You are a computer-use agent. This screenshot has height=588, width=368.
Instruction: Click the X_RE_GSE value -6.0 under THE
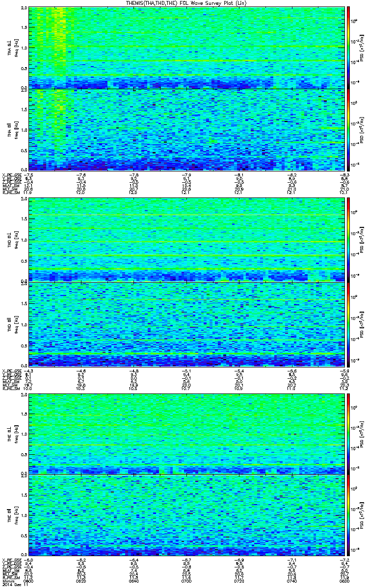pos(29,560)
